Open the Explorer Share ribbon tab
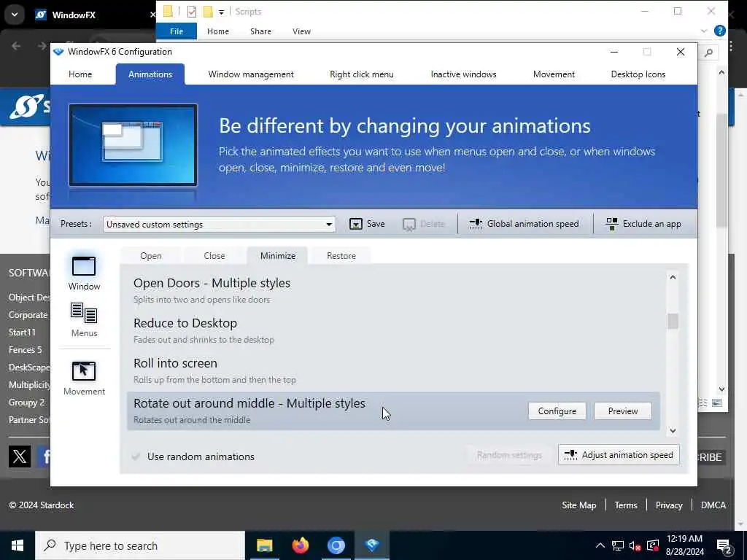Screen dimensions: 747x560 pyautogui.click(x=260, y=31)
